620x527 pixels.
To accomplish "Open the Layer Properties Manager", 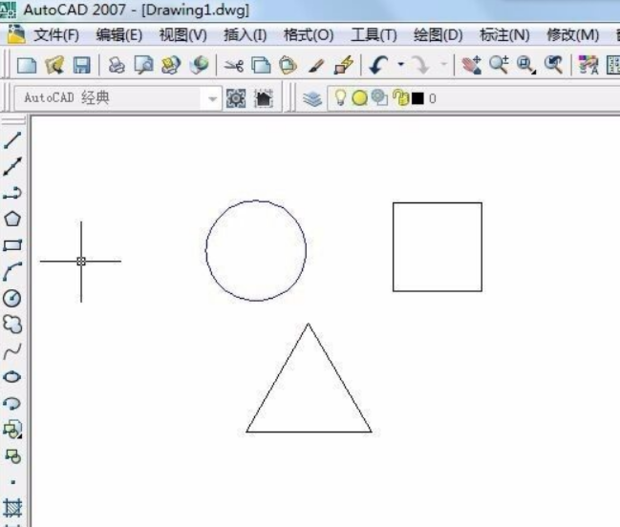I will pyautogui.click(x=312, y=99).
